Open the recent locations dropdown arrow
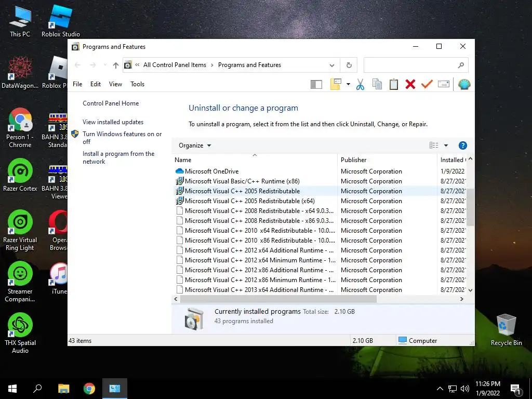532x399 pixels. point(105,65)
